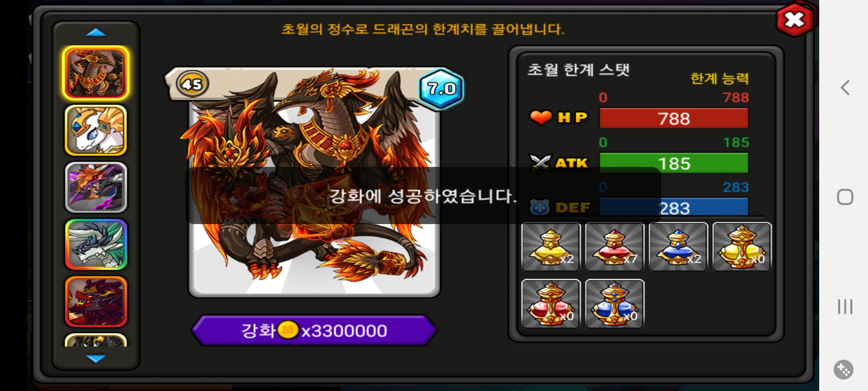Tap the green ATK 185 bar
The height and width of the screenshot is (391, 868).
pyautogui.click(x=674, y=163)
